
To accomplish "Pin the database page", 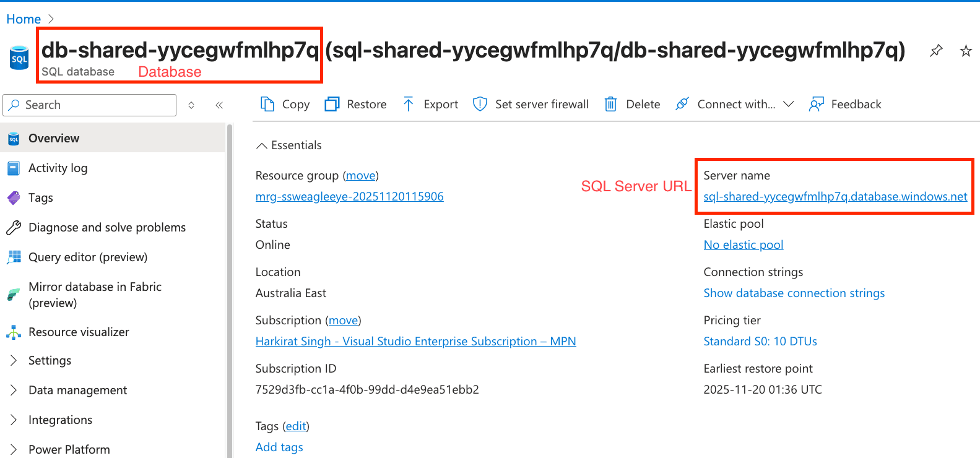I will click(935, 51).
